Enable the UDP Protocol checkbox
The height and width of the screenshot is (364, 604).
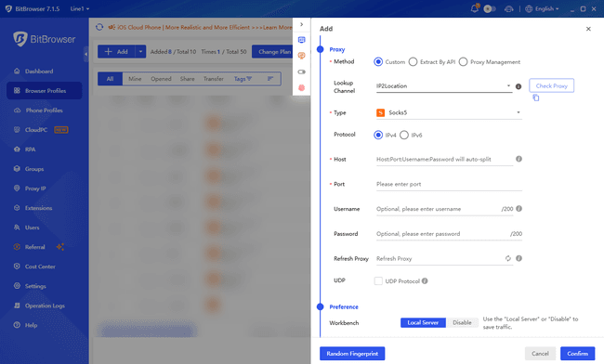(x=378, y=280)
